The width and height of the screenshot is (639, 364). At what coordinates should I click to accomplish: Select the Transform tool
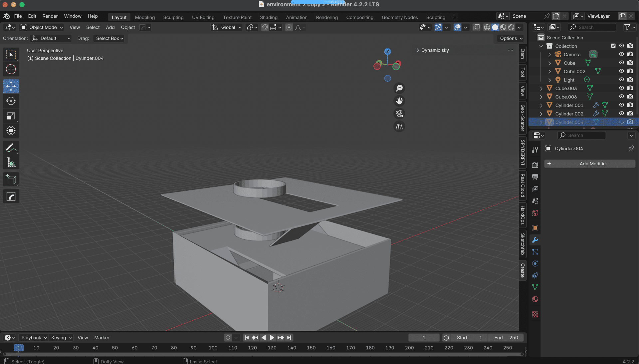[x=11, y=130]
